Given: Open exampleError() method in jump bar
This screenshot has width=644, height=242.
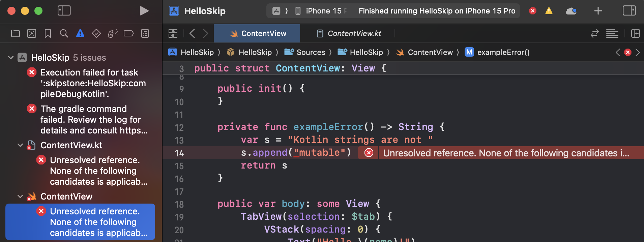Looking at the screenshot, I should pyautogui.click(x=497, y=52).
